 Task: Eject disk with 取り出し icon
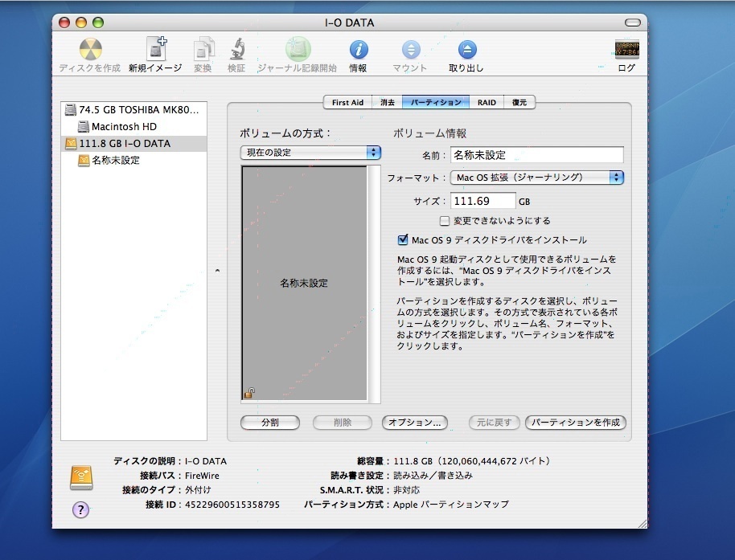[x=467, y=50]
